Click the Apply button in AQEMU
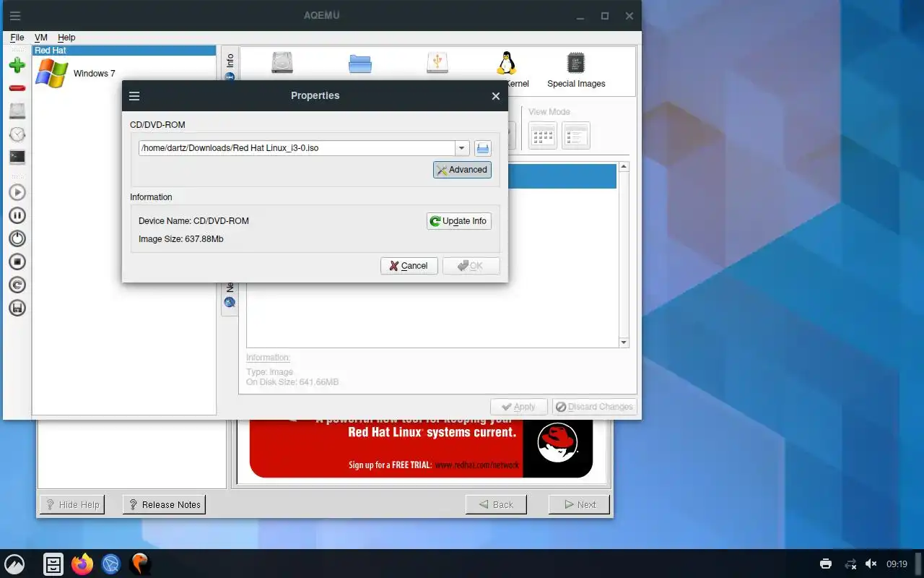Image resolution: width=924 pixels, height=578 pixels. pyautogui.click(x=519, y=407)
